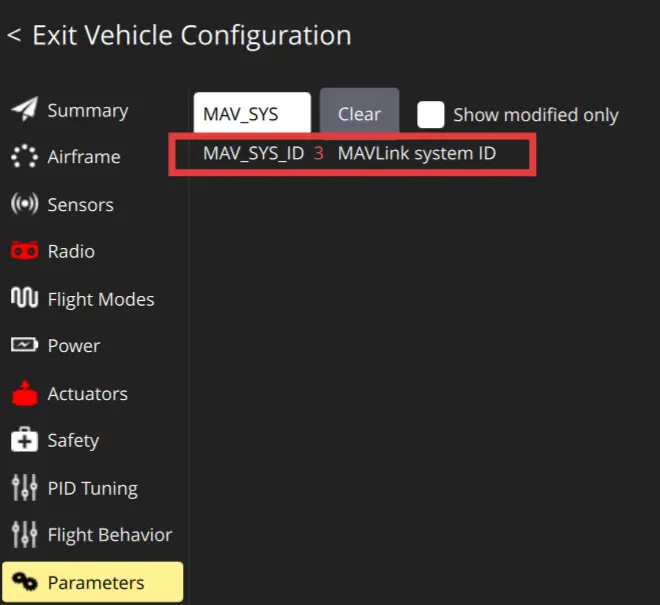
Task: Click the Show modified only label
Action: (x=536, y=115)
